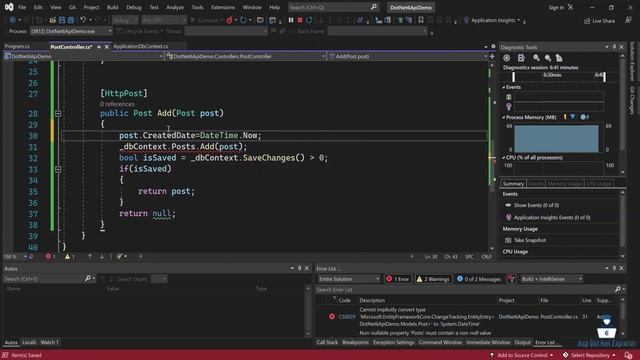Viewport: 640px width, 360px height.
Task: Open the Call Stack tab
Action: coord(327,342)
